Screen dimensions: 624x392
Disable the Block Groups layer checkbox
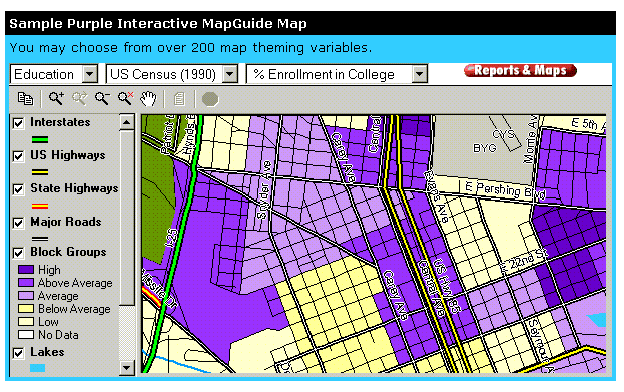click(18, 253)
